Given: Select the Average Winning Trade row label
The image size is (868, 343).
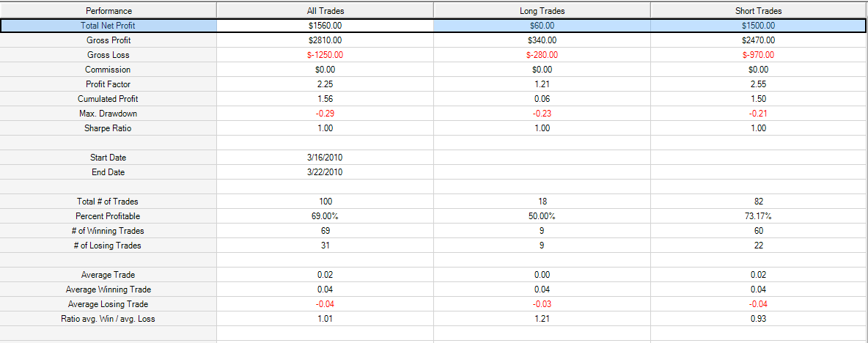Looking at the screenshot, I should (x=108, y=289).
